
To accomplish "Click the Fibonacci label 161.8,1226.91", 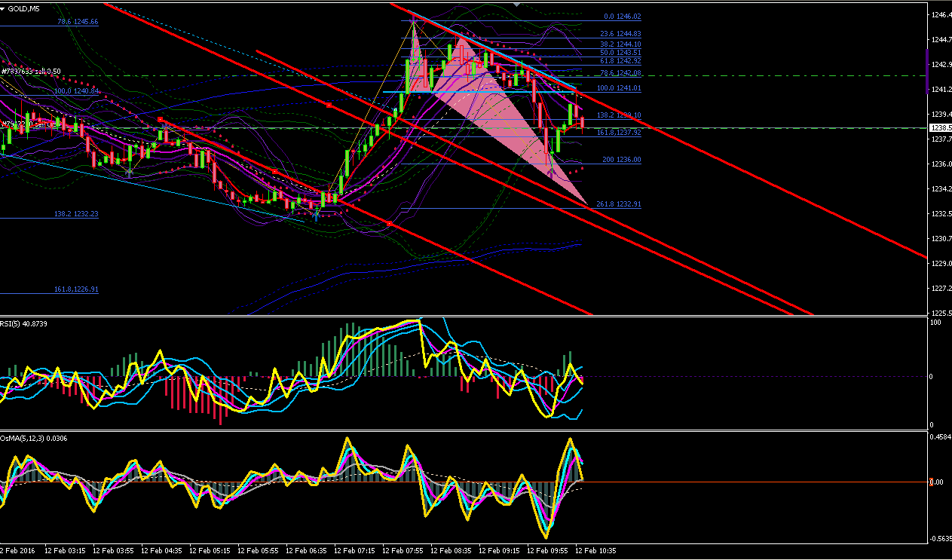I will click(x=76, y=289).
